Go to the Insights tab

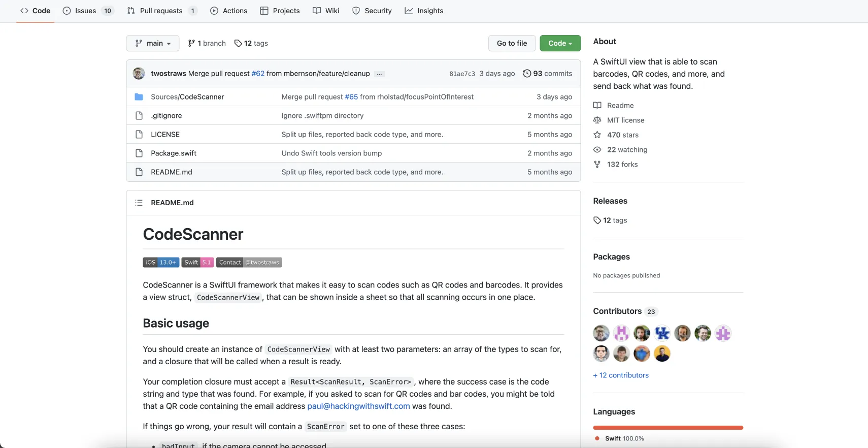(424, 11)
